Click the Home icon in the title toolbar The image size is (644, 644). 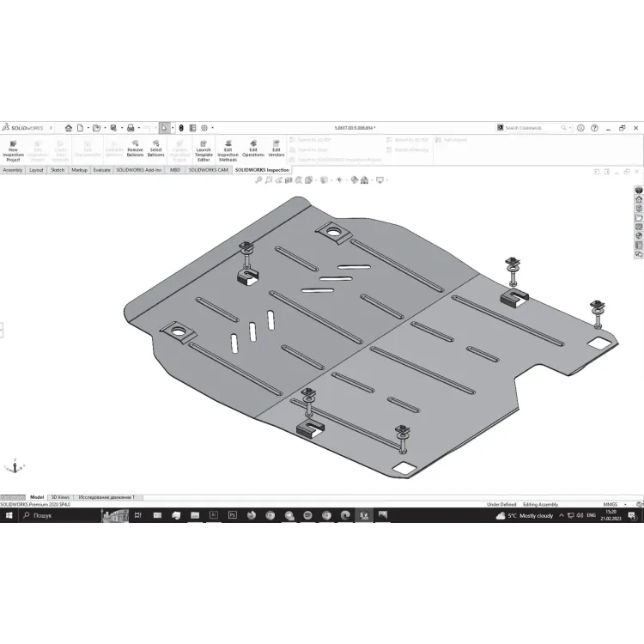tap(69, 128)
